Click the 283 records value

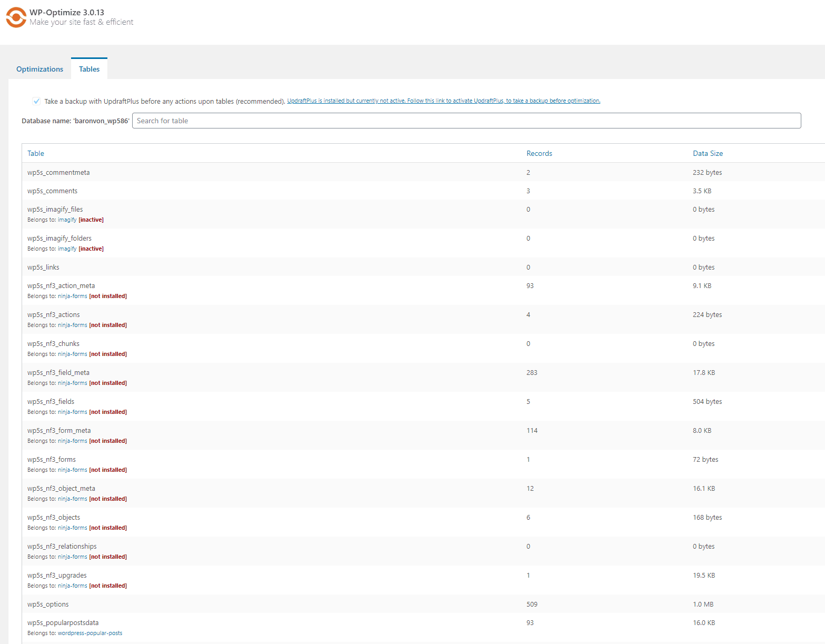532,372
